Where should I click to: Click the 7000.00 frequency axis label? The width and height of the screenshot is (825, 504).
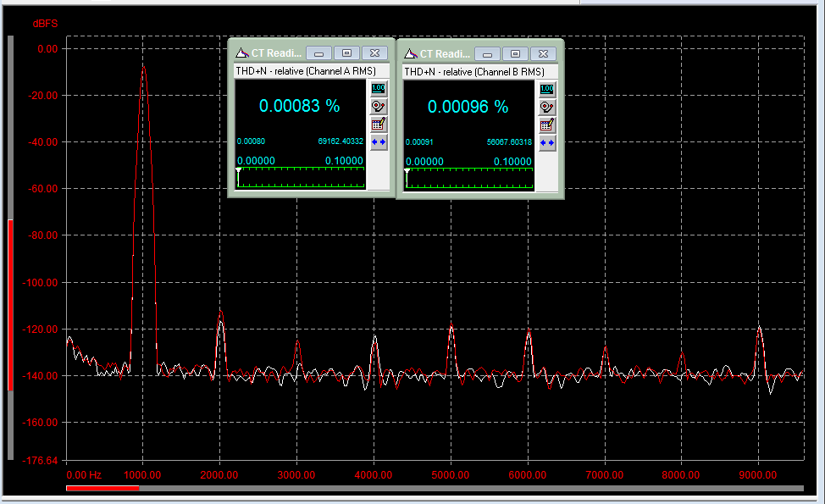605,475
